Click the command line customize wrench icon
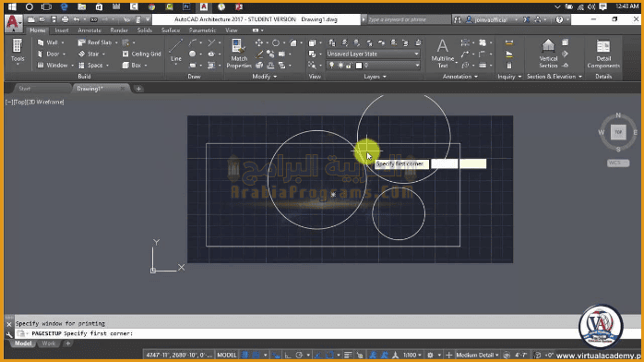Screen dimensions: 644x362 coord(9,334)
